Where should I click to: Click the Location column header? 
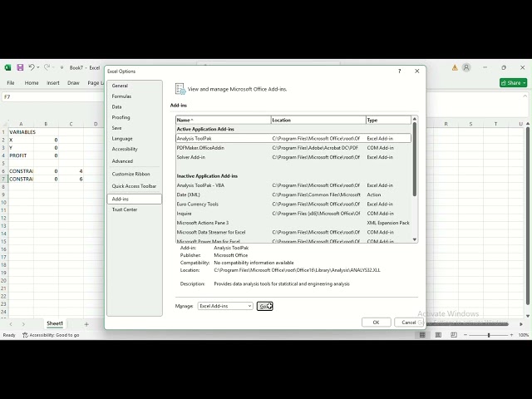click(318, 120)
